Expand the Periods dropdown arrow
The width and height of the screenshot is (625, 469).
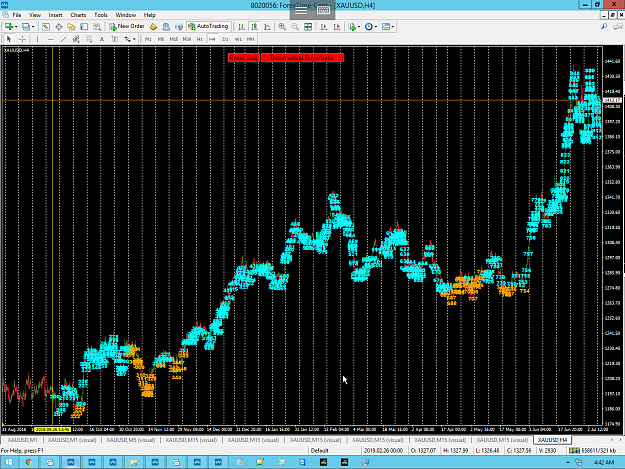point(376,27)
